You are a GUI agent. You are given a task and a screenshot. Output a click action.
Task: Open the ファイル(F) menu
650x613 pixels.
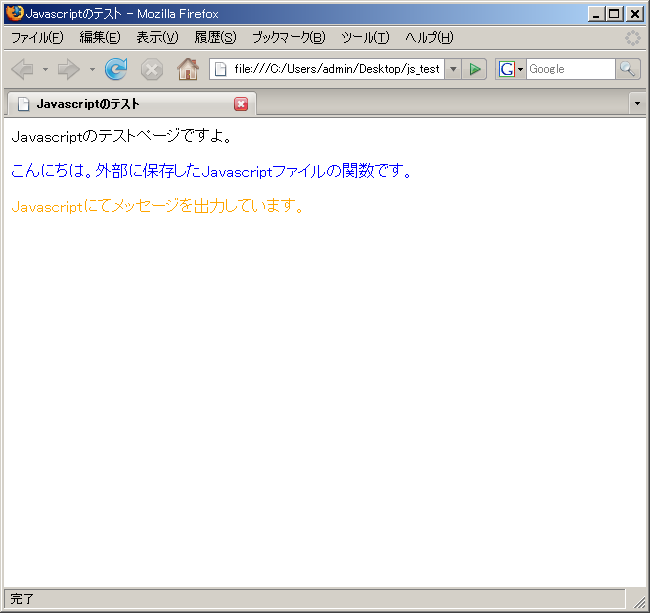pyautogui.click(x=37, y=38)
